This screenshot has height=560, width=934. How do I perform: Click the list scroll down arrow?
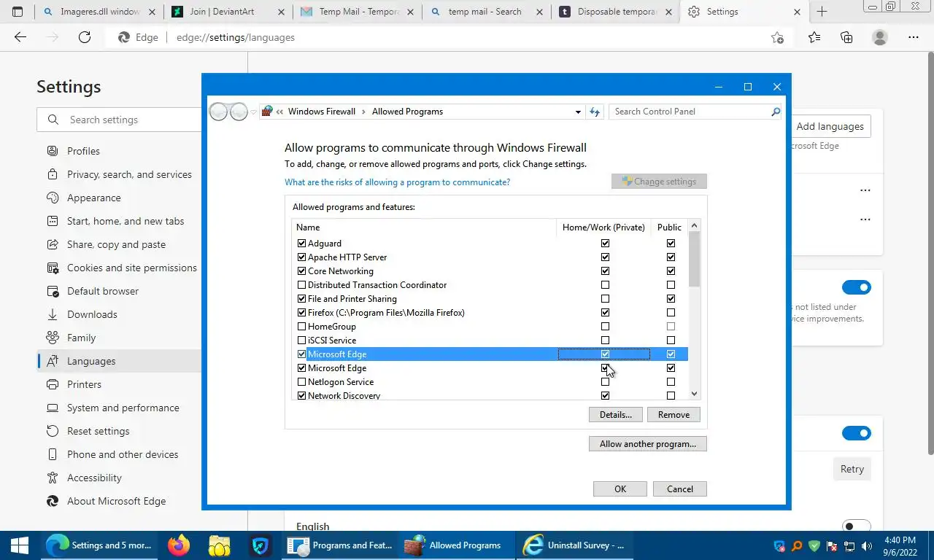(694, 394)
